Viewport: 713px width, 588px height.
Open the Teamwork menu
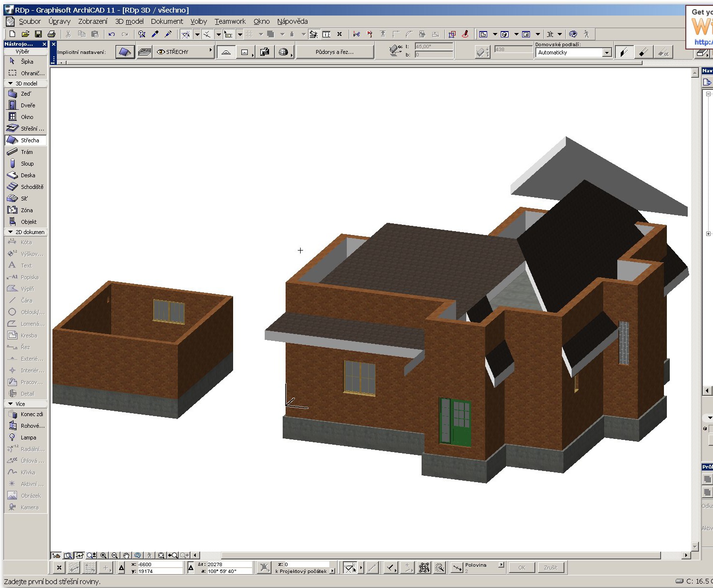230,21
